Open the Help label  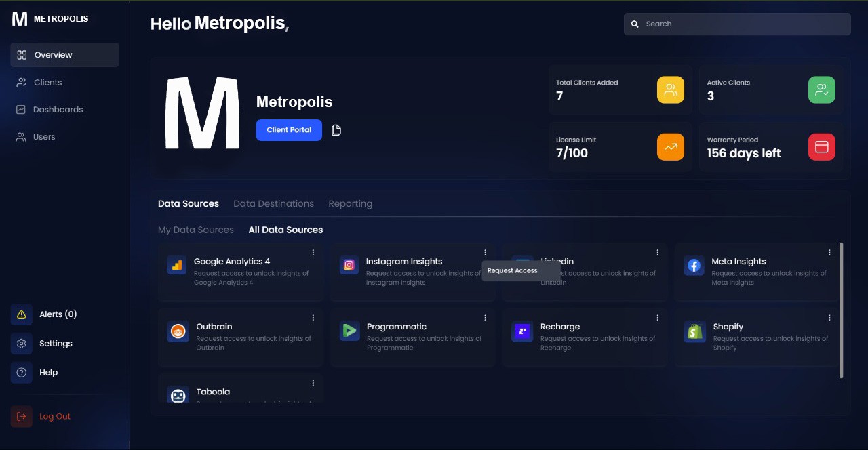[x=48, y=372]
